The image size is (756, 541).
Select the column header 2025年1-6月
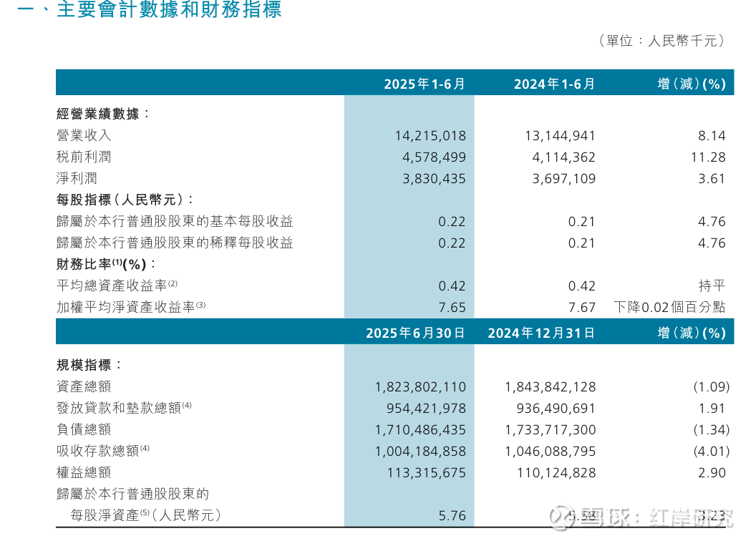pyautogui.click(x=425, y=84)
